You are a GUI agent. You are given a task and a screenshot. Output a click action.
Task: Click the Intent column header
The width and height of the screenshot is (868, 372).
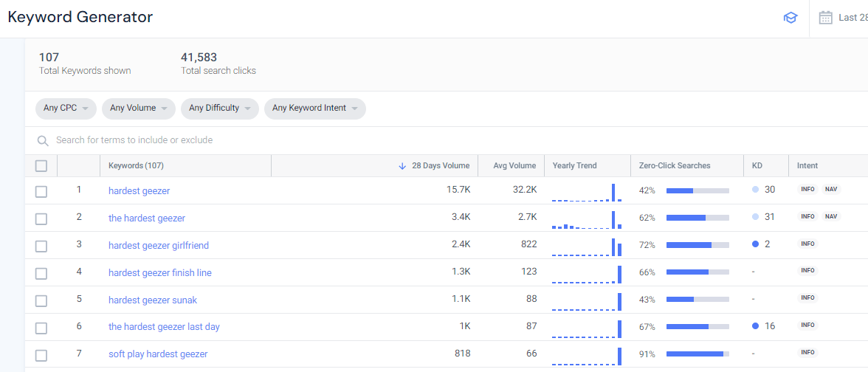(x=807, y=165)
